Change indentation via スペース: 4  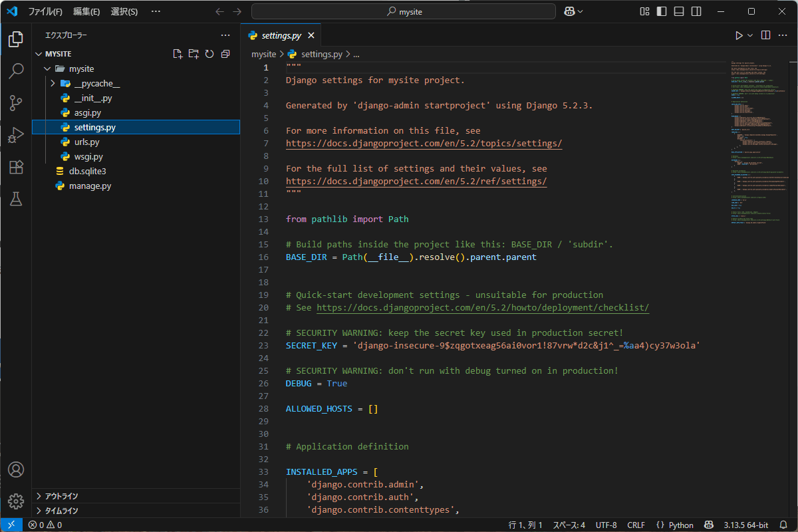coord(569,525)
